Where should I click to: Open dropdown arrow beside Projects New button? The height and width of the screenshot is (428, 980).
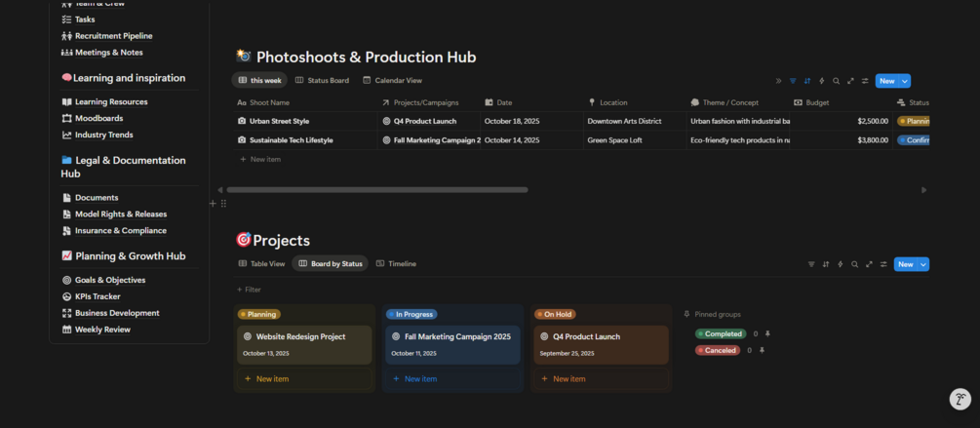pos(923,264)
